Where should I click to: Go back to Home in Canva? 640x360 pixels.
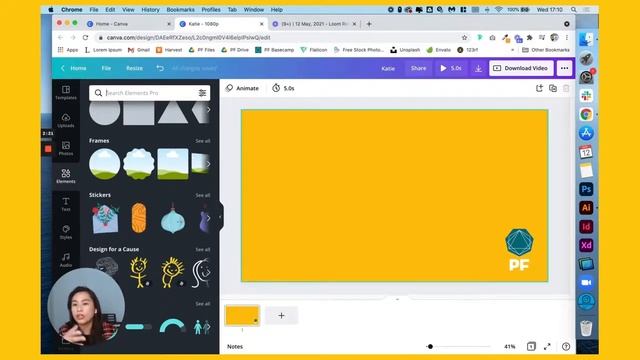point(73,68)
